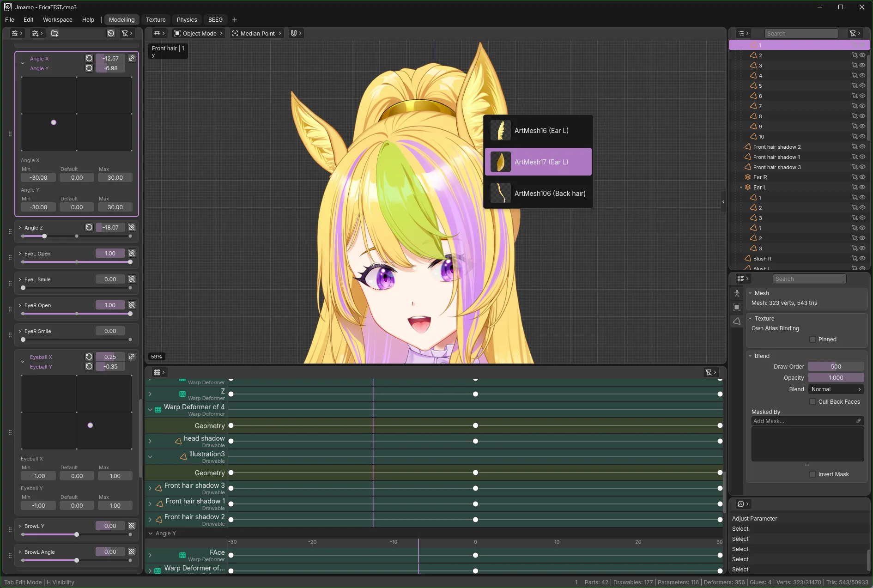Collapse the Ear L tree node
The height and width of the screenshot is (588, 873).
tap(741, 188)
